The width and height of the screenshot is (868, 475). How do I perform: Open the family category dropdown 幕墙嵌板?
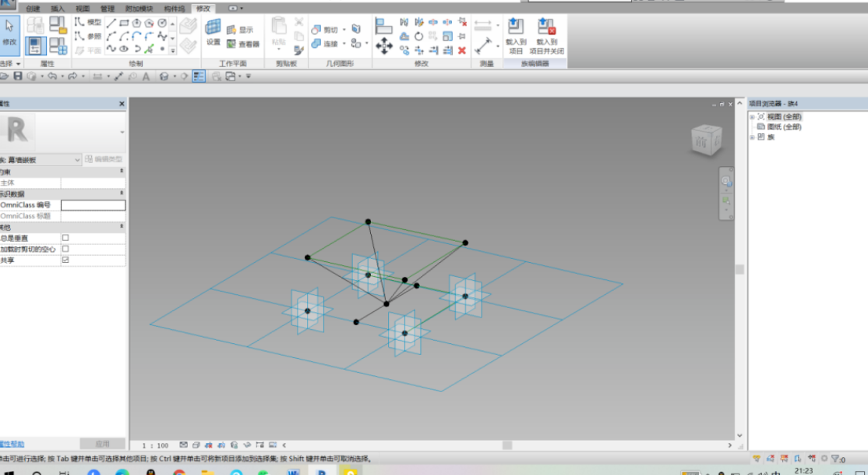pyautogui.click(x=41, y=160)
